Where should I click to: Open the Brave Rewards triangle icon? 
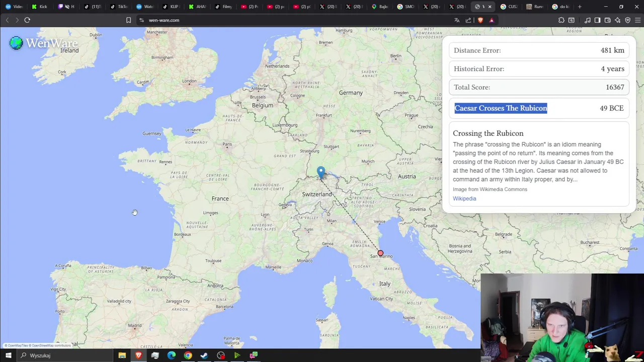(x=492, y=20)
